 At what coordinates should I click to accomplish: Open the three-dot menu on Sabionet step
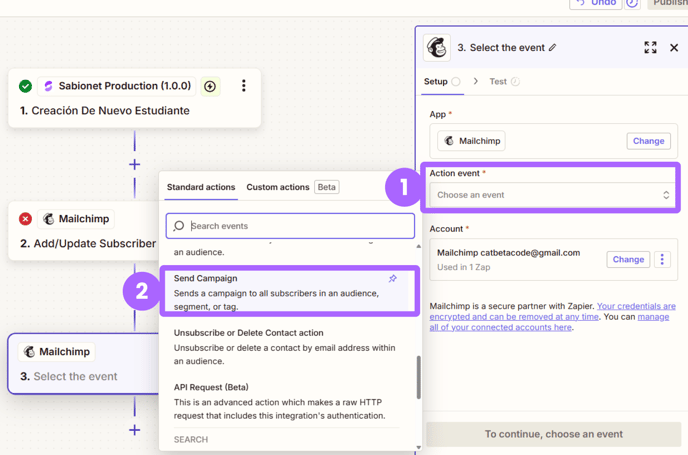pos(244,86)
